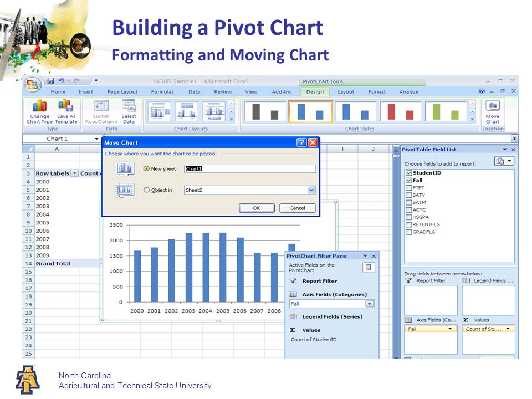This screenshot has height=399, width=532.
Task: Open the Insert ribbon tab
Action: pyautogui.click(x=86, y=91)
